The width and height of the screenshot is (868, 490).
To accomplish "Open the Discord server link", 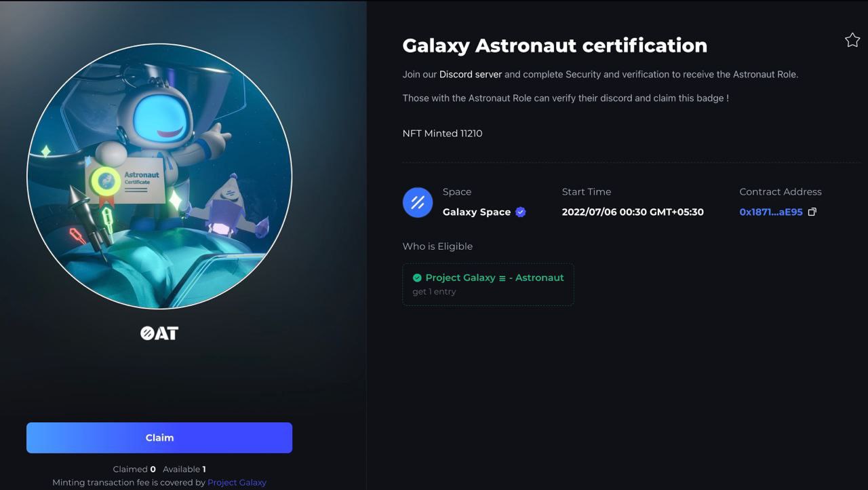I will click(470, 74).
